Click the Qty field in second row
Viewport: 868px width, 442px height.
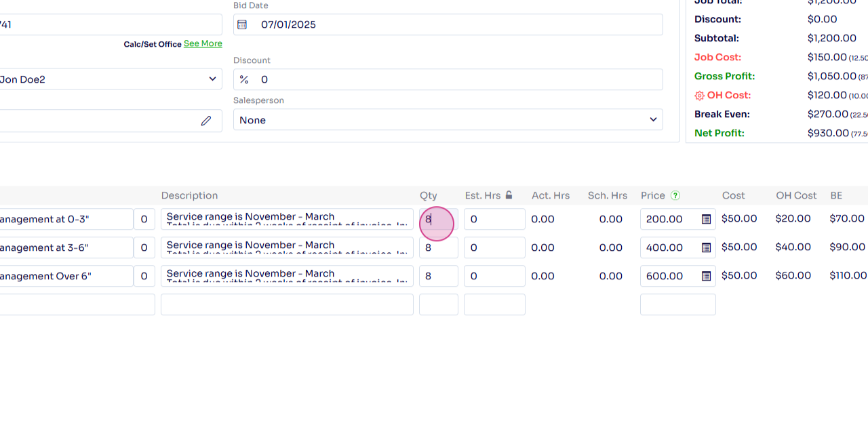pos(438,247)
